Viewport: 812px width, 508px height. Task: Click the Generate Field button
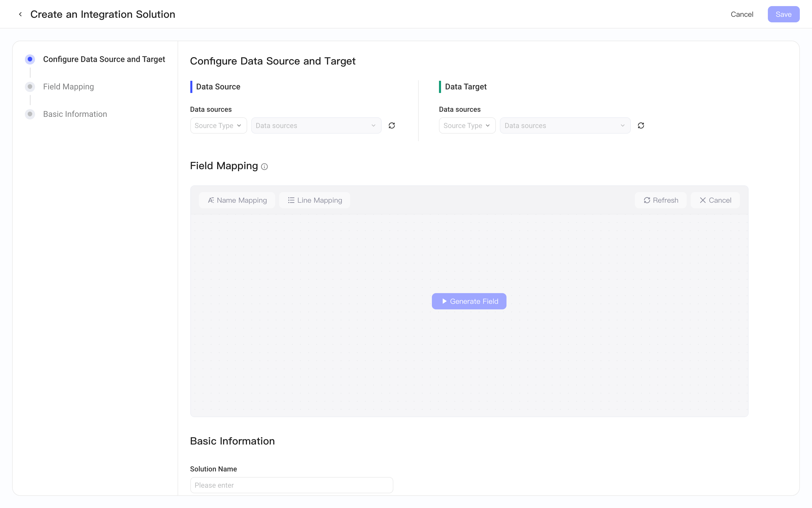coord(469,301)
